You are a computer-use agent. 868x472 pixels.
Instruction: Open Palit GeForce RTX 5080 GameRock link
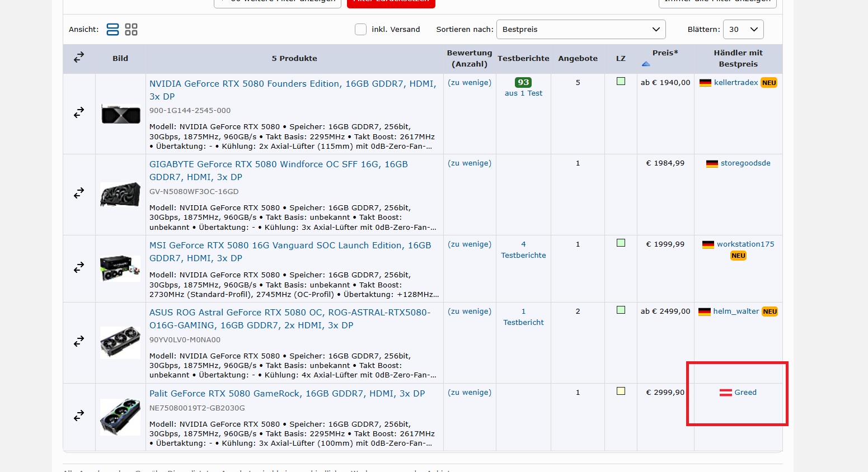point(287,394)
